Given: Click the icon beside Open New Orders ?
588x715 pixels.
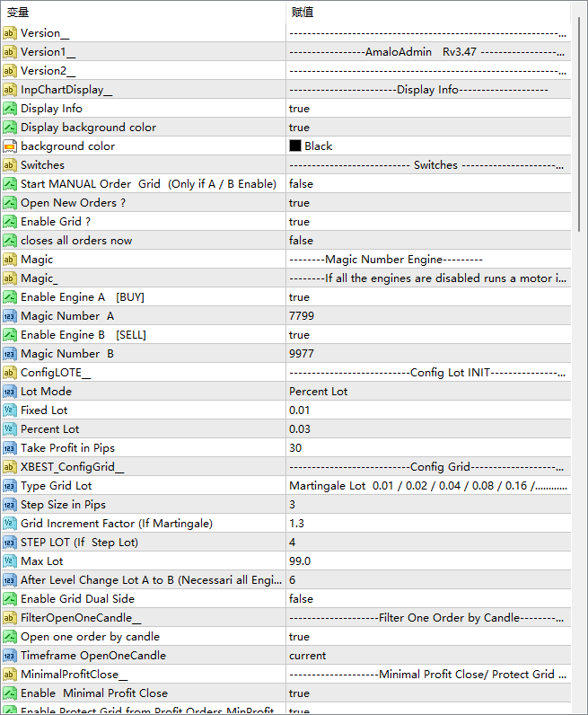Looking at the screenshot, I should coord(10,203).
